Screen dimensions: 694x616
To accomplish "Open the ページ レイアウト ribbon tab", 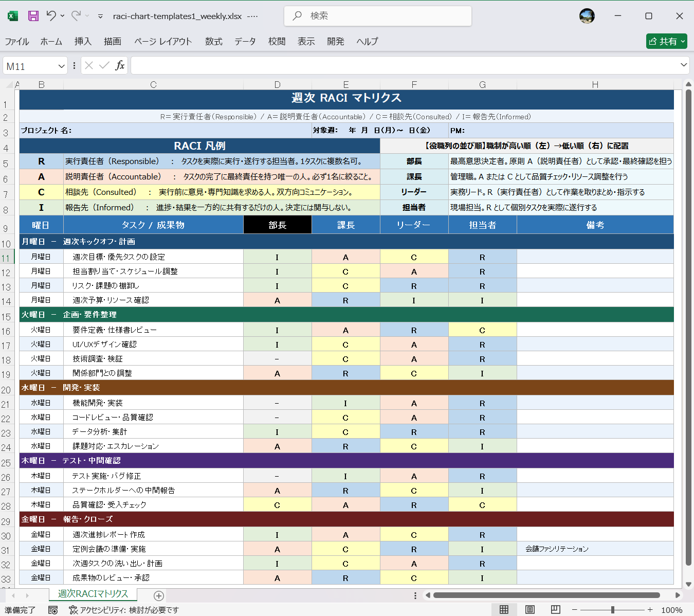I will point(163,42).
